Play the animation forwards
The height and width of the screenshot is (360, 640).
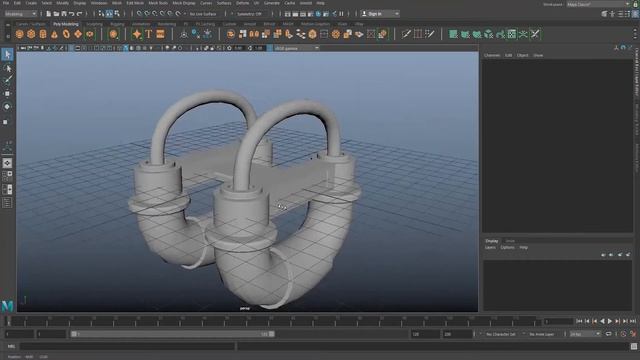click(610, 322)
